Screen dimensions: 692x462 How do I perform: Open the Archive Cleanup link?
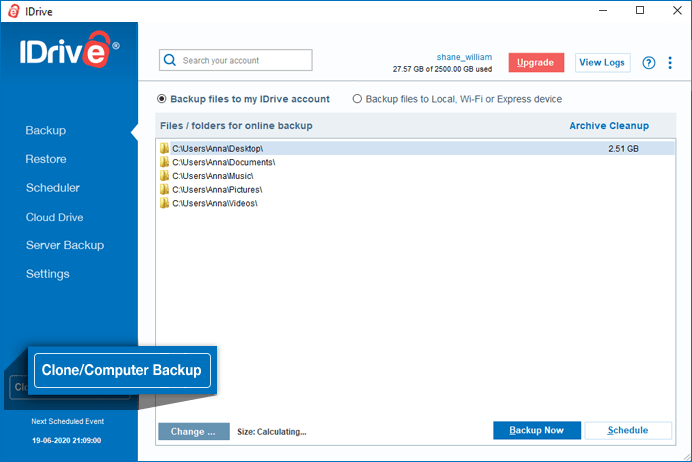click(x=609, y=126)
